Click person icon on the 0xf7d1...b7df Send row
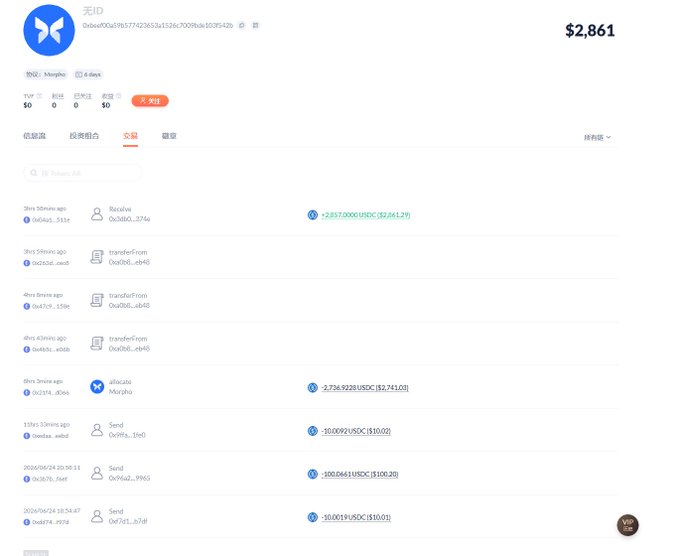680x556 pixels. 97,516
